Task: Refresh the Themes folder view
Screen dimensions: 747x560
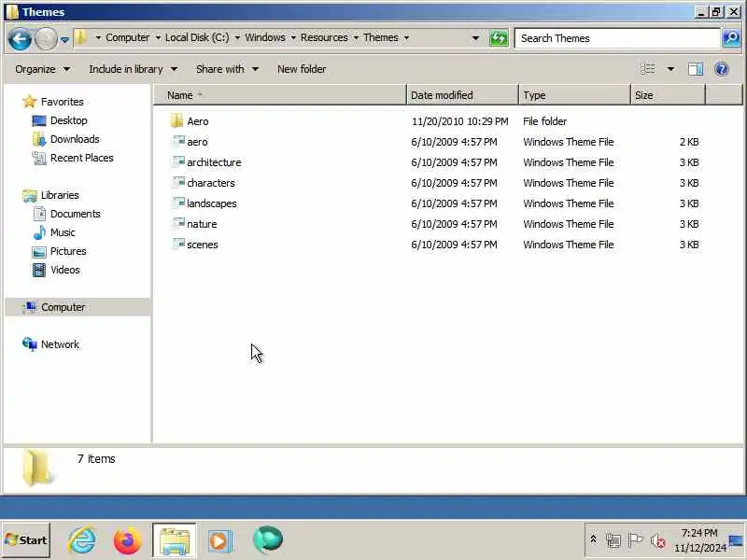Action: [x=499, y=38]
